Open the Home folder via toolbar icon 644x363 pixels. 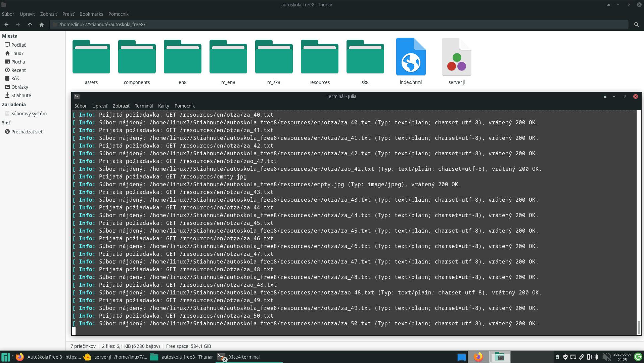coord(41,24)
